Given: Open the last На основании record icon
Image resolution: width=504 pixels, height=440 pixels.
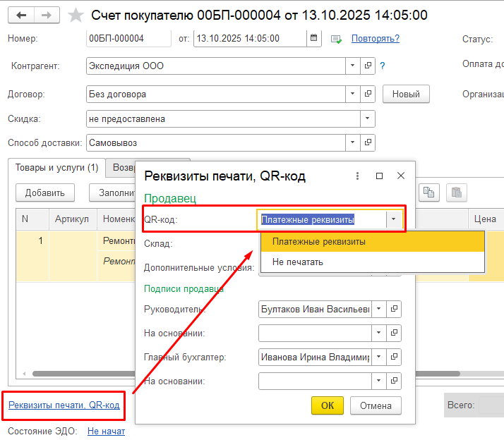Looking at the screenshot, I should [x=394, y=381].
